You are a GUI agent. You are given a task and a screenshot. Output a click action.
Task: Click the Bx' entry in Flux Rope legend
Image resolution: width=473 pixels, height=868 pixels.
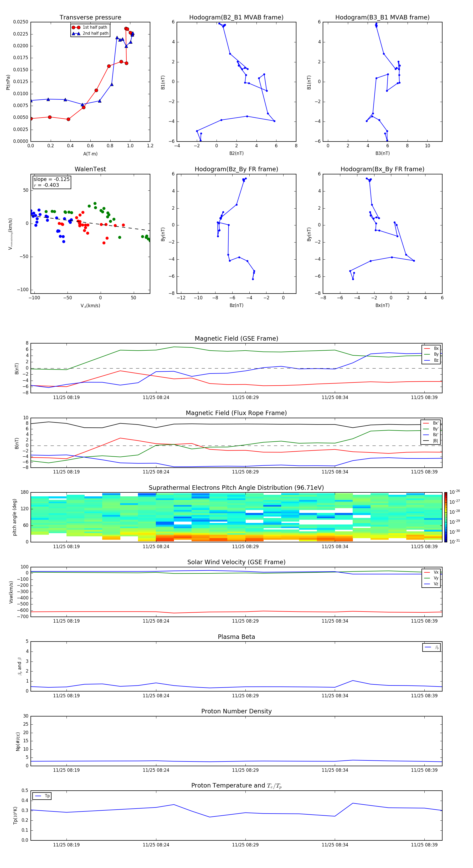click(431, 423)
